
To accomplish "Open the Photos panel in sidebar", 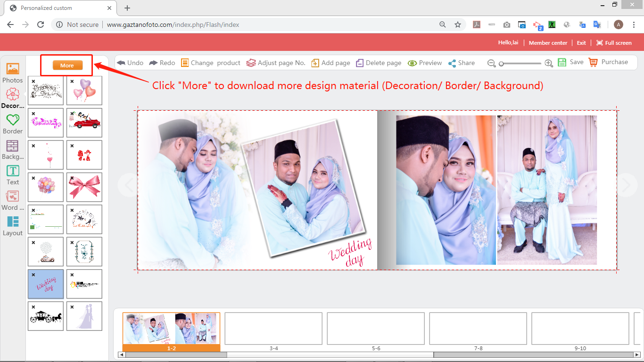I will (13, 69).
